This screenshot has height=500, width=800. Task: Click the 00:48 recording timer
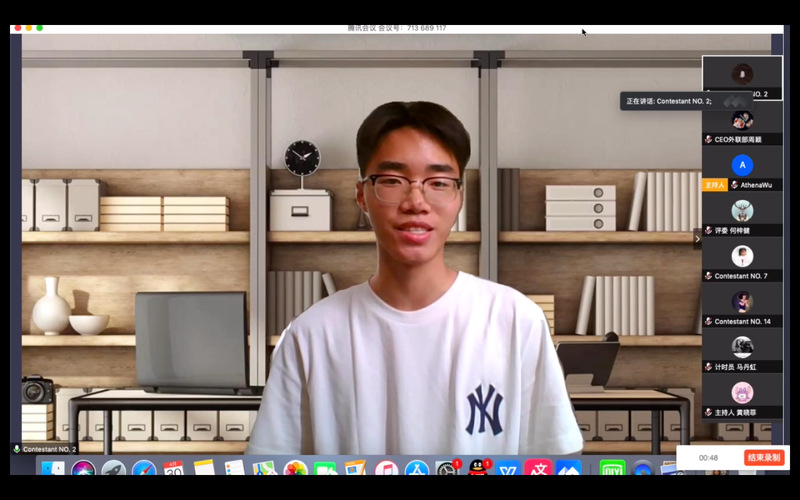coord(708,458)
